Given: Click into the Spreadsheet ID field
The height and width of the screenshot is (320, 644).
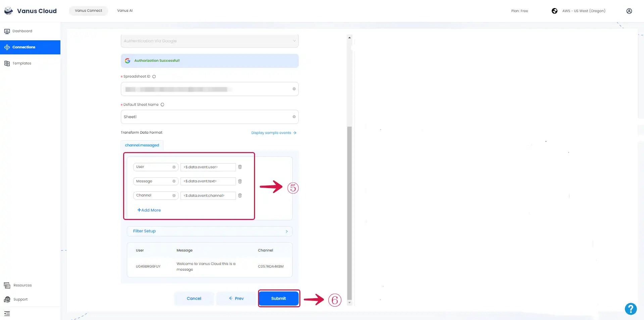Looking at the screenshot, I should [209, 89].
